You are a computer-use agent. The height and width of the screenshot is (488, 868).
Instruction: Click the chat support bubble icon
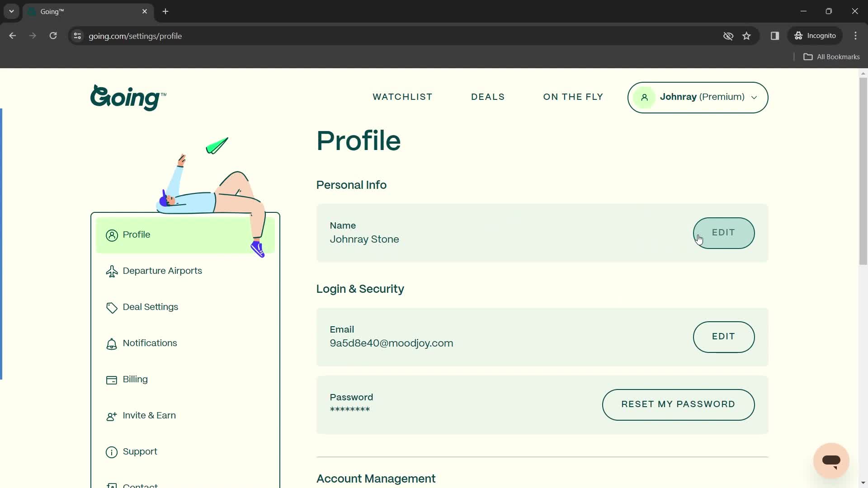832,460
